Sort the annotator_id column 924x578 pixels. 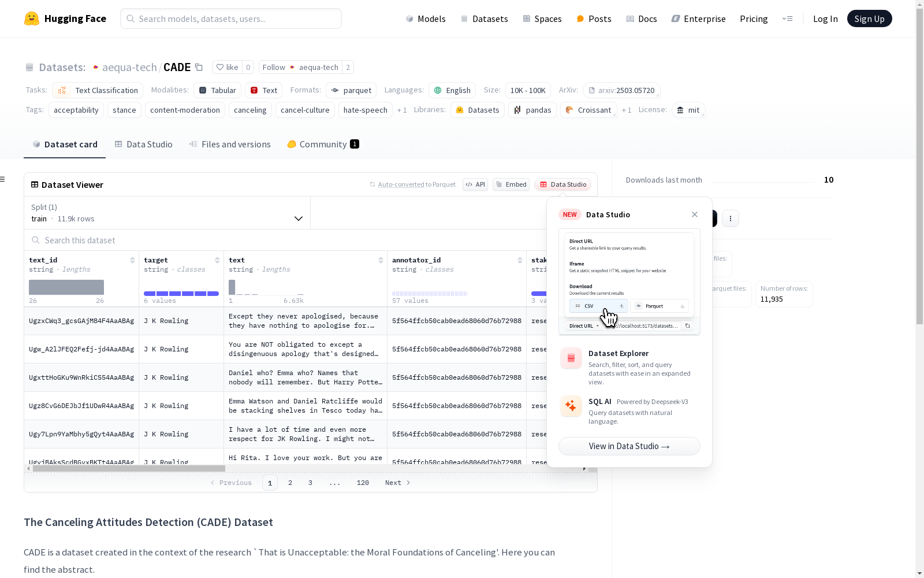[x=520, y=260]
